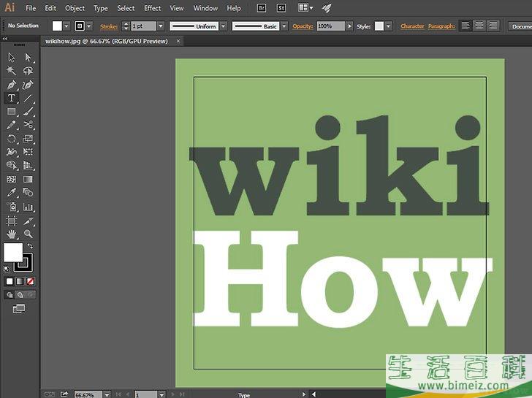Select the Artboard tool
Screen dimensions: 532x398
[x=12, y=221]
